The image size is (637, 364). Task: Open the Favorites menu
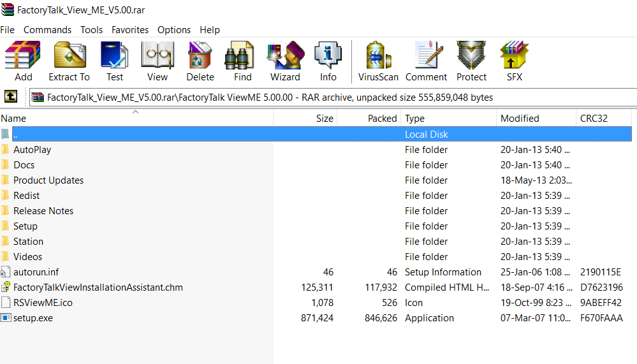130,30
